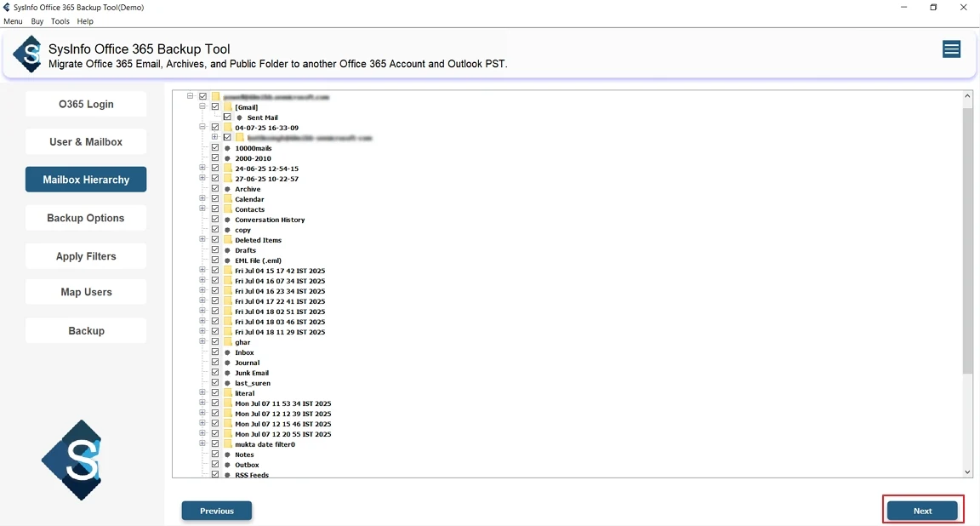Image resolution: width=980 pixels, height=526 pixels.
Task: Expand Mon Jul 07 11 53 34 IST 2025
Action: pos(202,403)
